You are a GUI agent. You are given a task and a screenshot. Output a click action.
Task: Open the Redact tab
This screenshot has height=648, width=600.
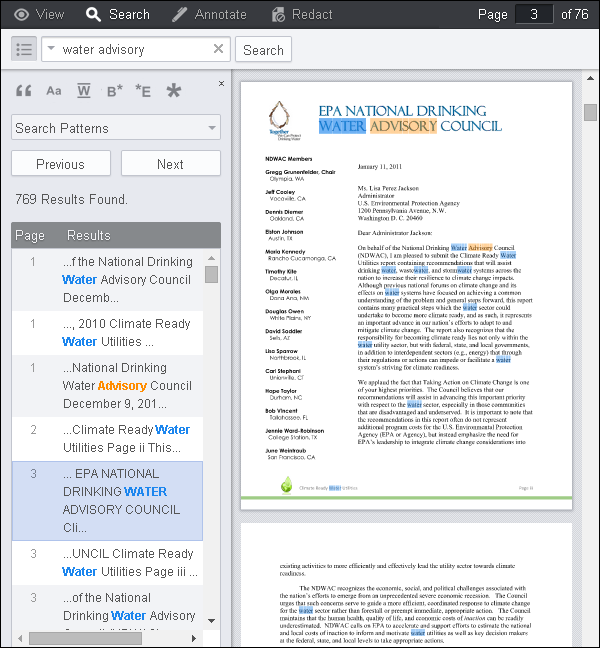point(302,14)
